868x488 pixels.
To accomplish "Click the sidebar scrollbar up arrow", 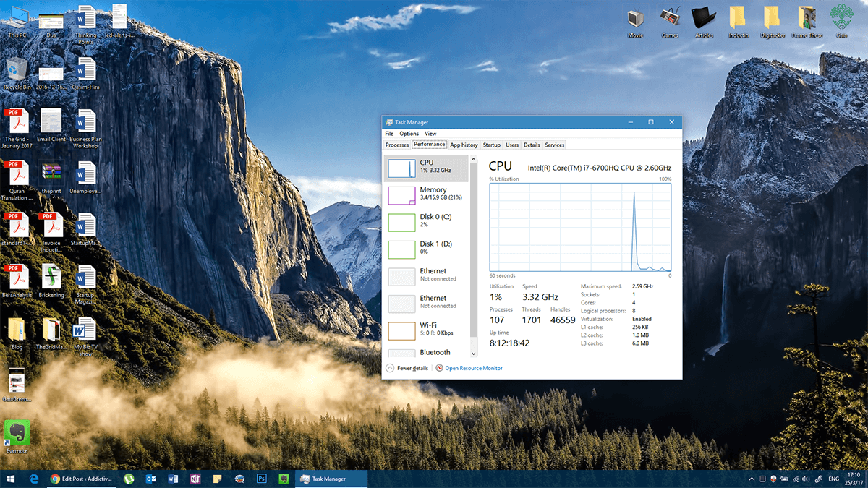I will click(x=474, y=158).
